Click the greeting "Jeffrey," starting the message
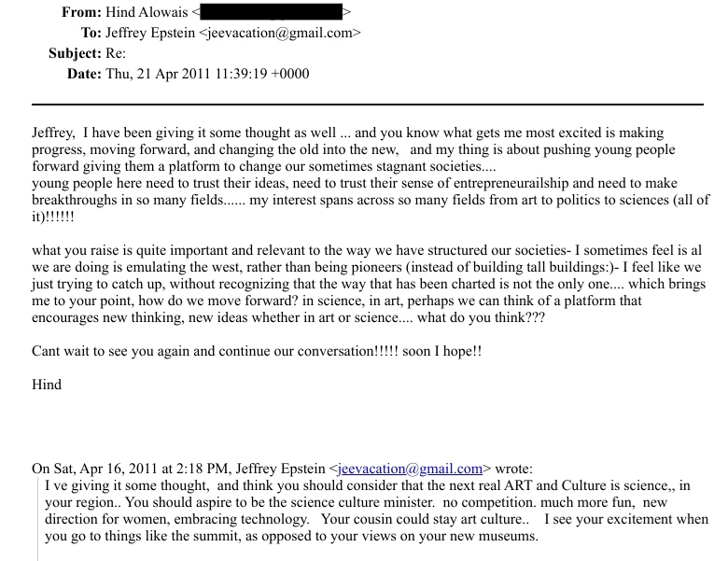The height and width of the screenshot is (561, 728). point(54,133)
